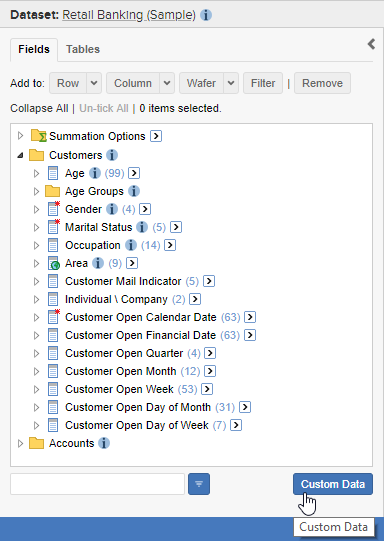Open arrow box next to Customer Open Week
384x541 pixels.
pyautogui.click(x=207, y=389)
